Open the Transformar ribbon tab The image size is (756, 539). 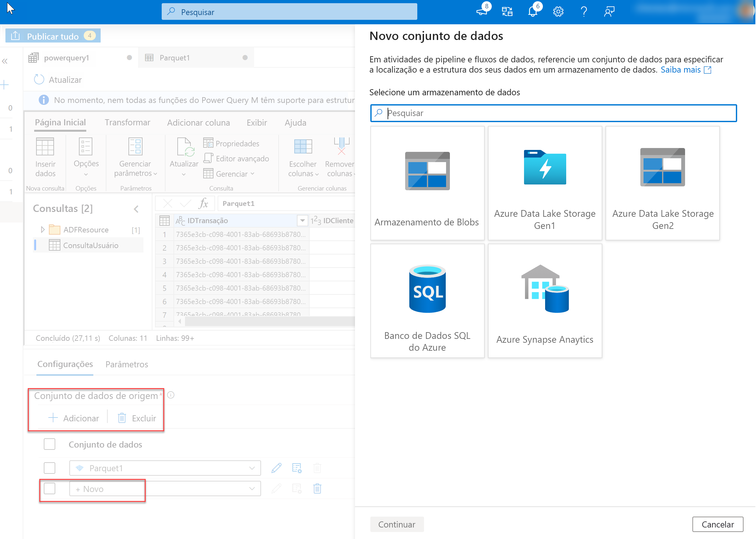[127, 122]
